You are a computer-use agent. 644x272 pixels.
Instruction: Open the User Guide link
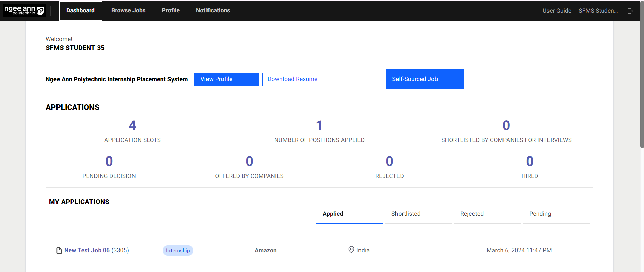coord(557,11)
